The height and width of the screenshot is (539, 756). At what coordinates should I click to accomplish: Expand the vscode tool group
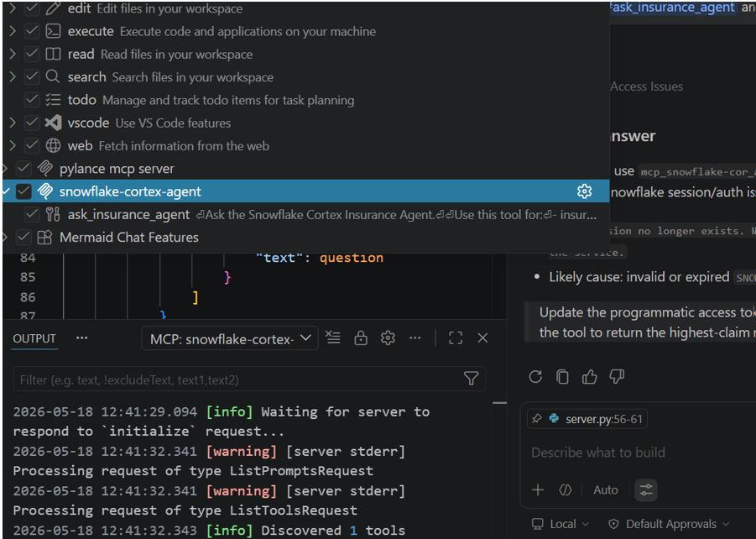pyautogui.click(x=13, y=123)
